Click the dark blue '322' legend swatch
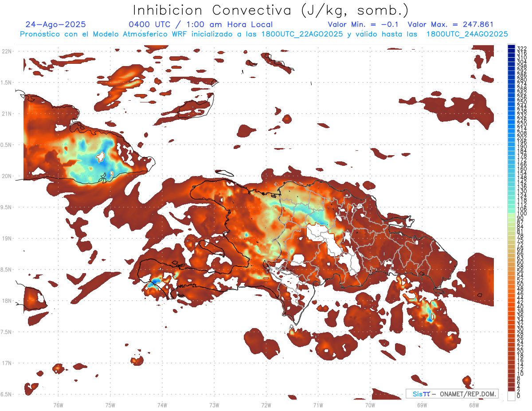The height and width of the screenshot is (411, 532). point(511,47)
